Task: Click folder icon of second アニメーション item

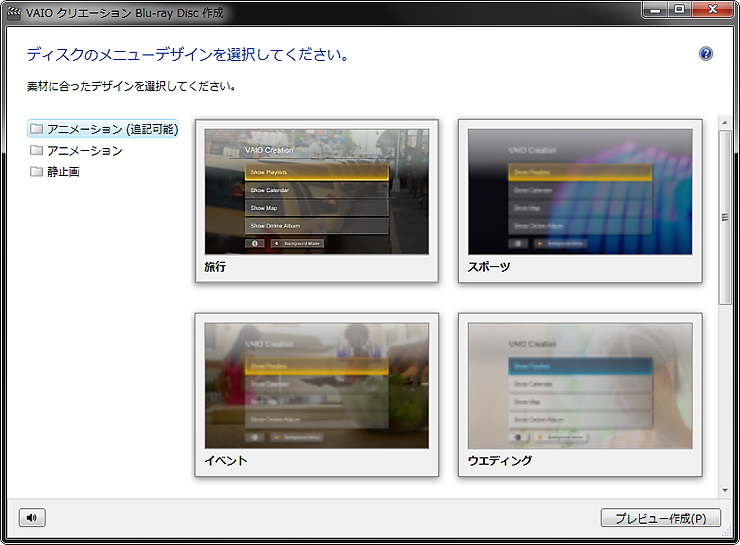Action: click(37, 150)
